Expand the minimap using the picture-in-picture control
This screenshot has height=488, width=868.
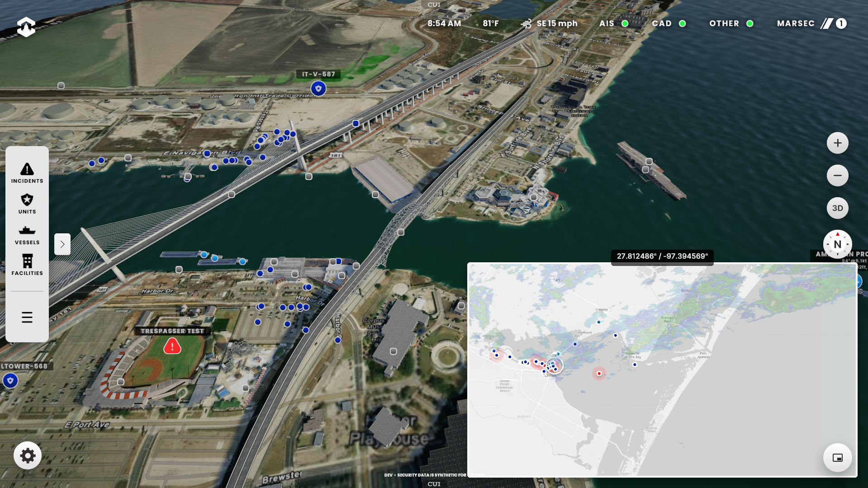(837, 457)
